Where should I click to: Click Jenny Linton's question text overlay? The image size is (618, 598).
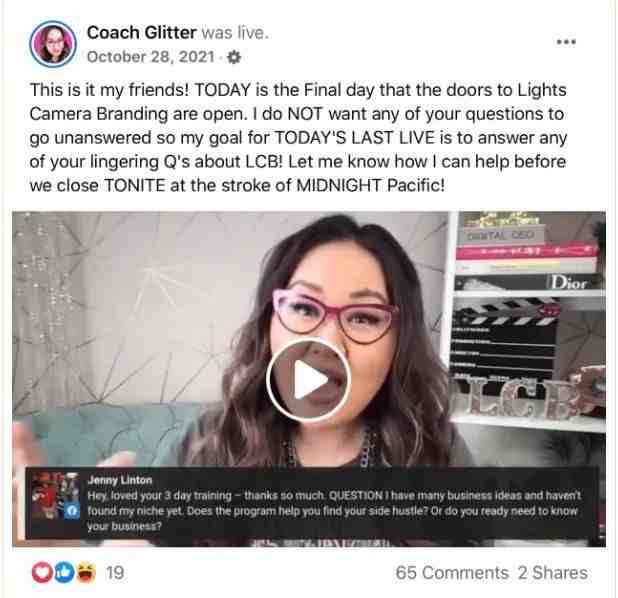pos(334,510)
